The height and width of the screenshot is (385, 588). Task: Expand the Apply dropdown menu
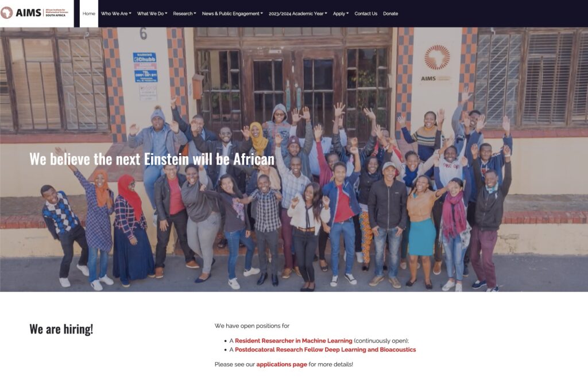tap(341, 14)
